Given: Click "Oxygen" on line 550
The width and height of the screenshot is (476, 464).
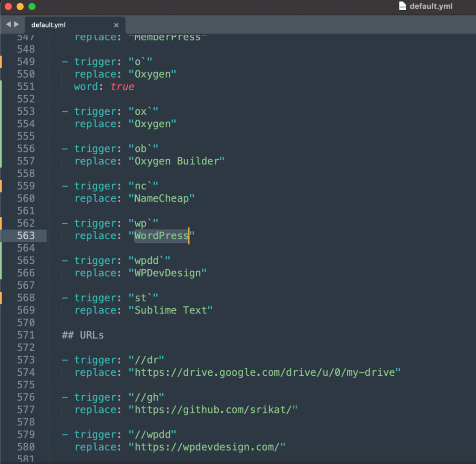Looking at the screenshot, I should click(x=152, y=74).
